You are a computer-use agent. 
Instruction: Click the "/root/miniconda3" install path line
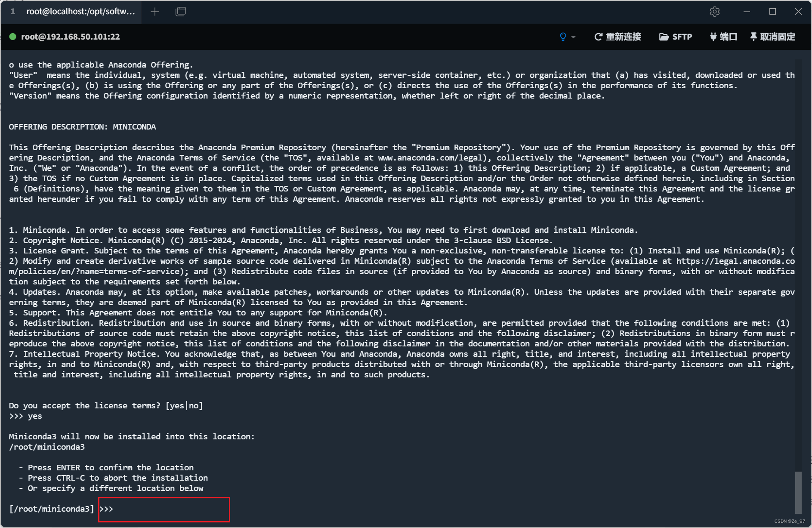[47, 447]
